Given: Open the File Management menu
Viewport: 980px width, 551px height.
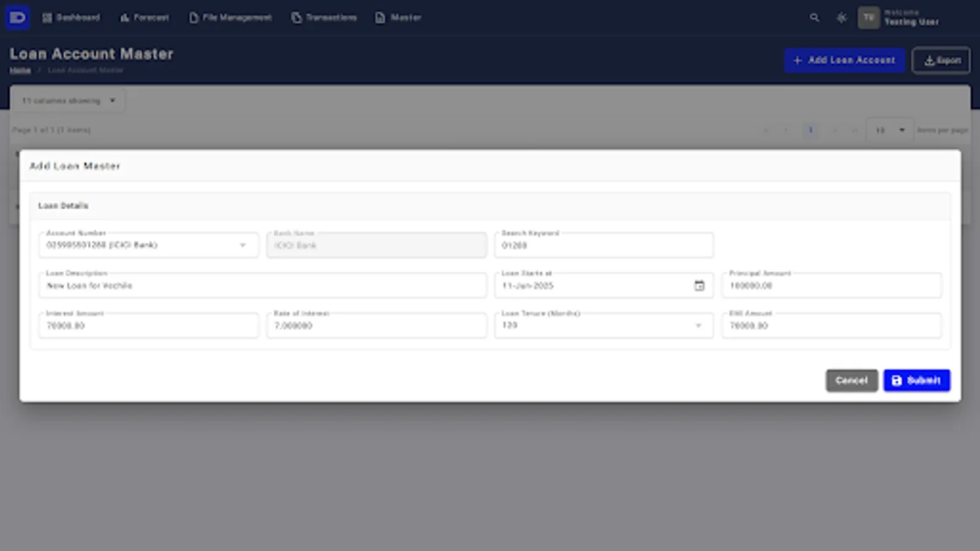Looking at the screenshot, I should (x=230, y=18).
